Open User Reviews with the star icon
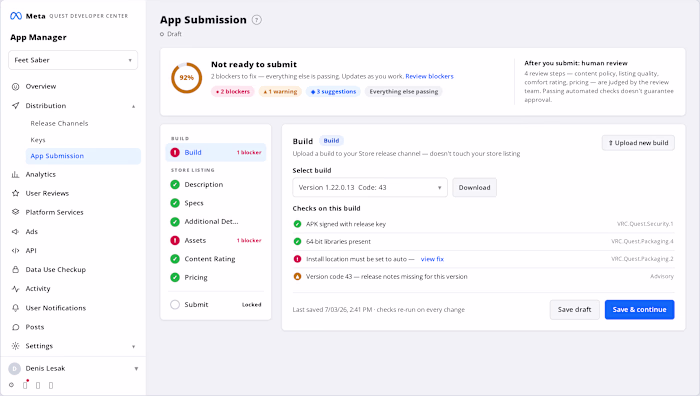The height and width of the screenshot is (396, 700). [16, 193]
